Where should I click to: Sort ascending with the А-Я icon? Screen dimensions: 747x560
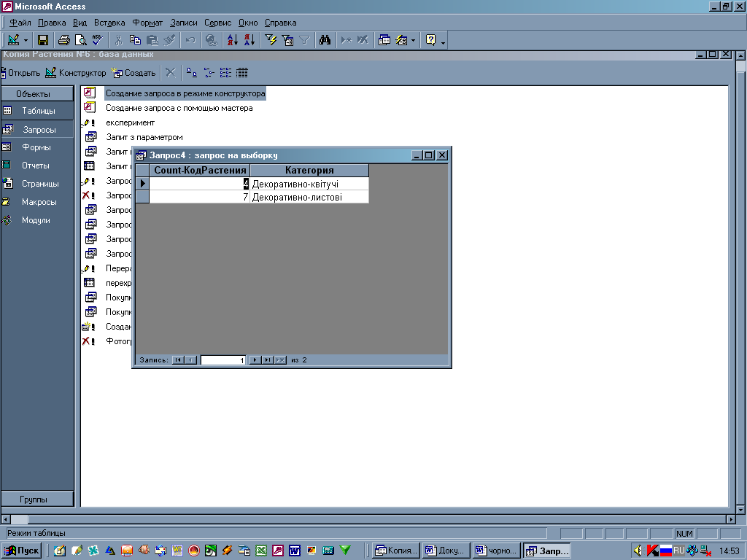coord(233,41)
